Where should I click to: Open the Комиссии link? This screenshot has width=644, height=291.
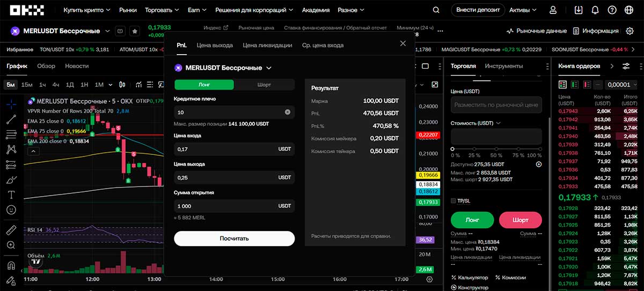[510, 278]
